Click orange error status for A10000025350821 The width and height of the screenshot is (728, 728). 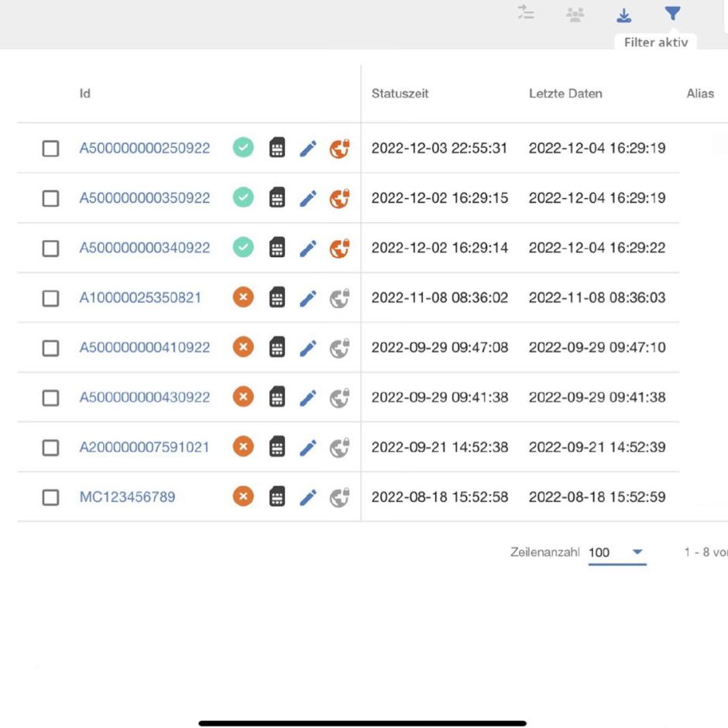point(243,297)
